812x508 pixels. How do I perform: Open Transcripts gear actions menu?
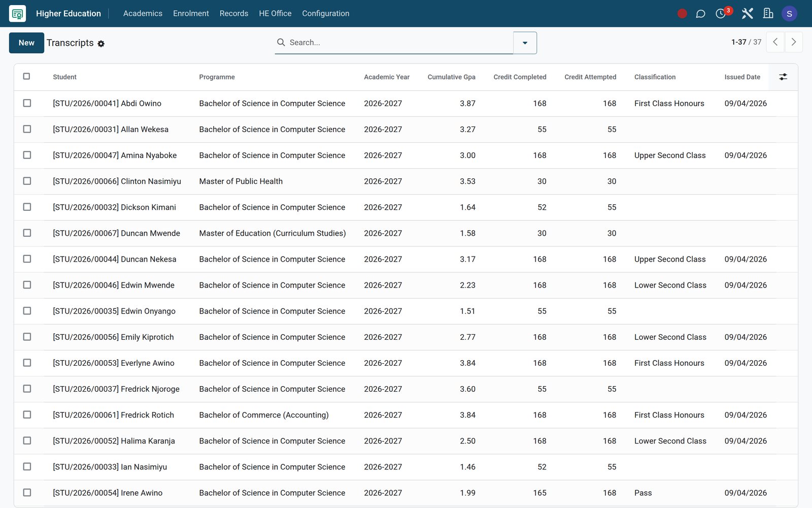(101, 44)
